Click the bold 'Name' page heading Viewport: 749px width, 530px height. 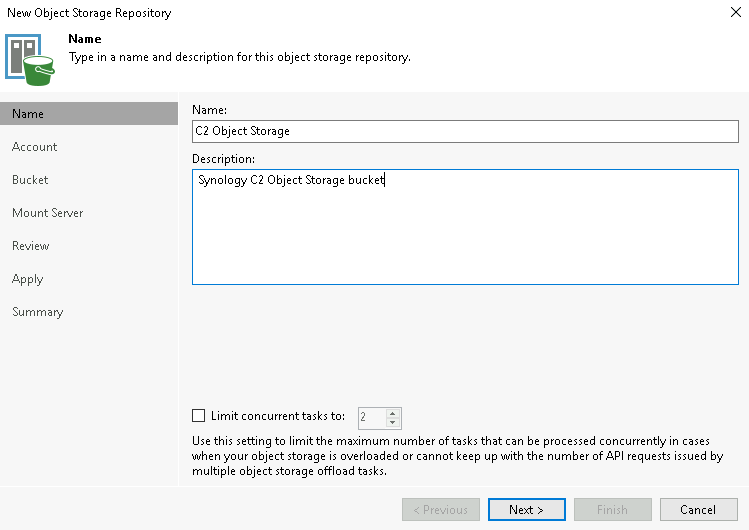click(x=85, y=39)
